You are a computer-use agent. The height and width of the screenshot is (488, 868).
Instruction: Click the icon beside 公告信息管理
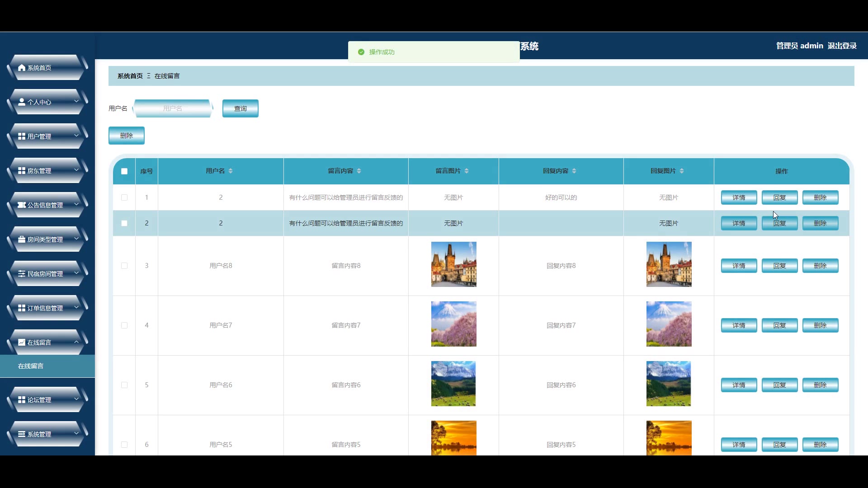click(x=22, y=205)
